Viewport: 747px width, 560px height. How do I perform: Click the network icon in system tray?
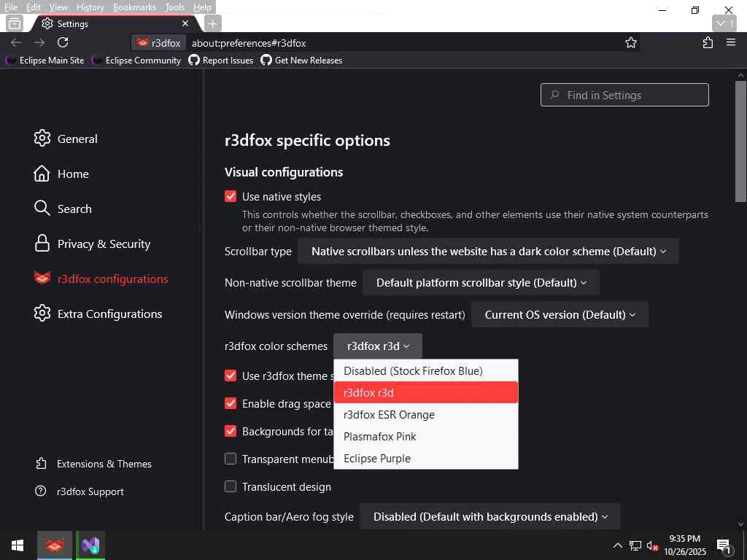pos(635,545)
